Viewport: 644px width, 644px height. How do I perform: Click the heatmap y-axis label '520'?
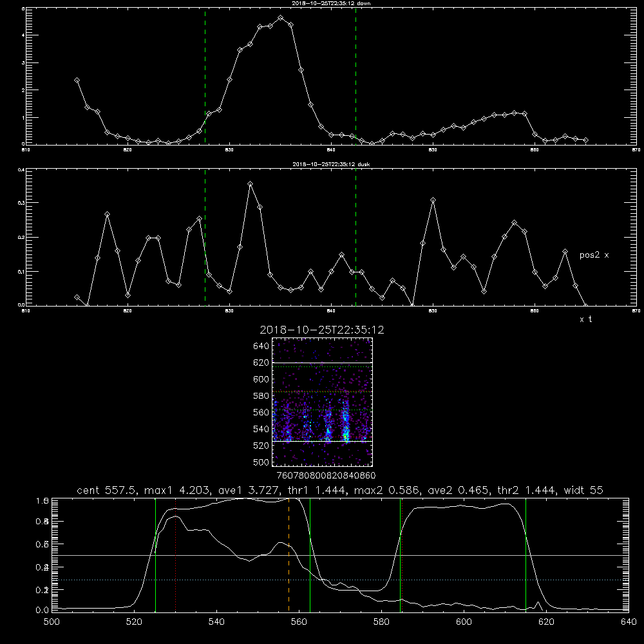click(x=261, y=446)
